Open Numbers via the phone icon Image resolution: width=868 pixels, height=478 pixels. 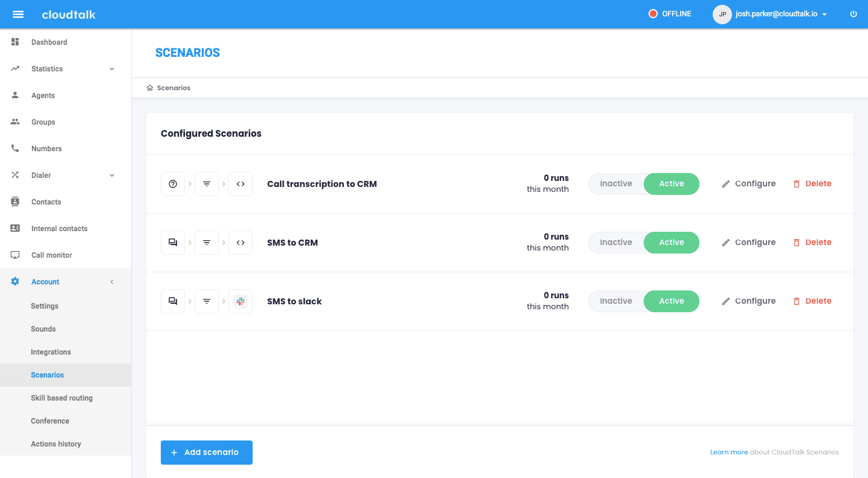click(x=46, y=148)
